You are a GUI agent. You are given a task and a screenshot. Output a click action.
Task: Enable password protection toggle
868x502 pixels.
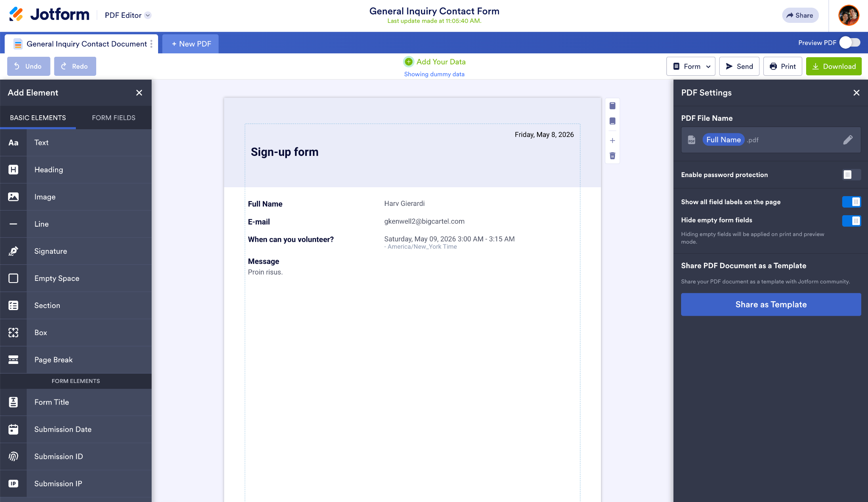[x=851, y=175]
